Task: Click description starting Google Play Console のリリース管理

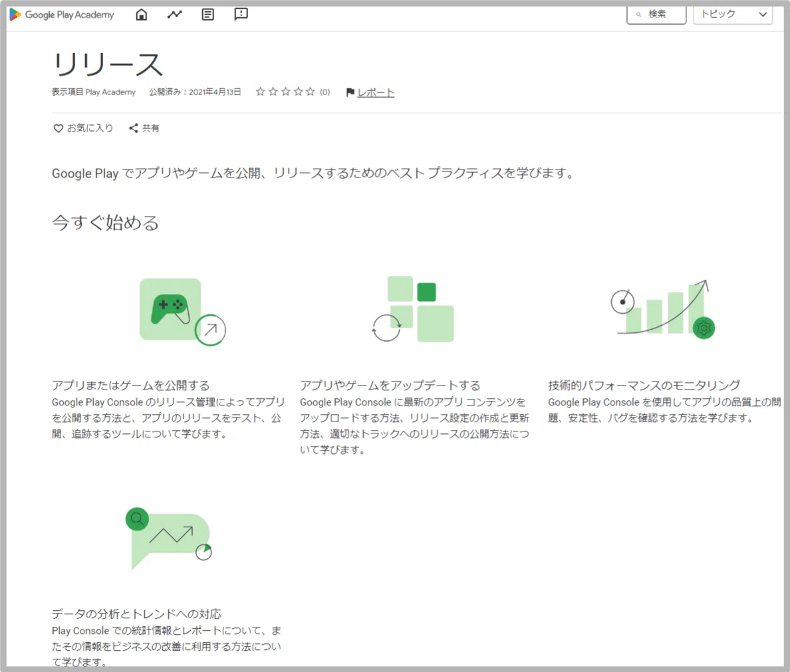Action: pos(168,418)
